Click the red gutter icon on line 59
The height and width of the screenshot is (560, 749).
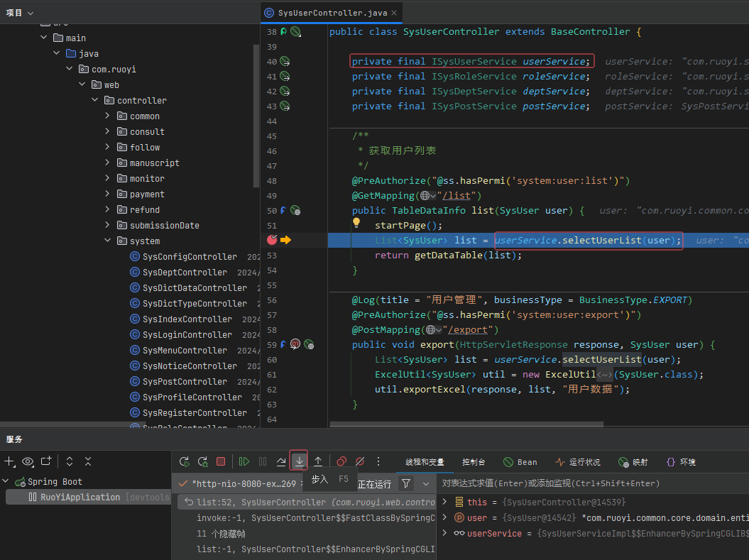pos(295,344)
